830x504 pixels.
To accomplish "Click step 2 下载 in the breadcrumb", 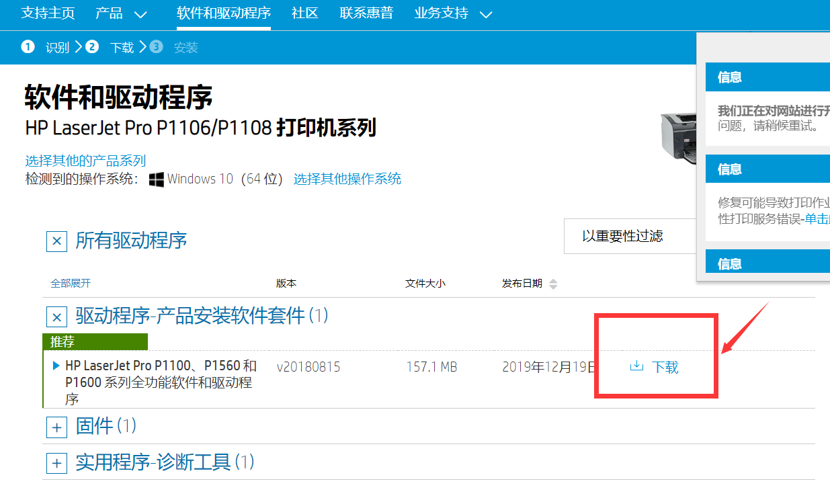I will 110,48.
